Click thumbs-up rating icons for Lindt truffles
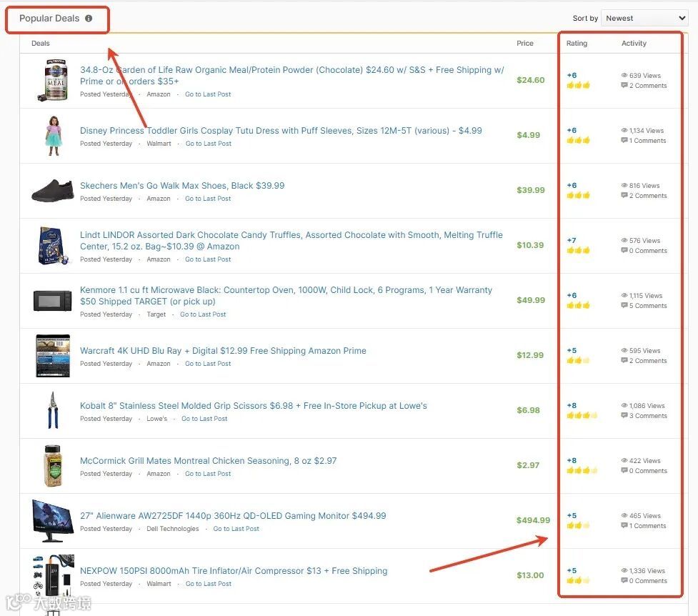 [578, 250]
